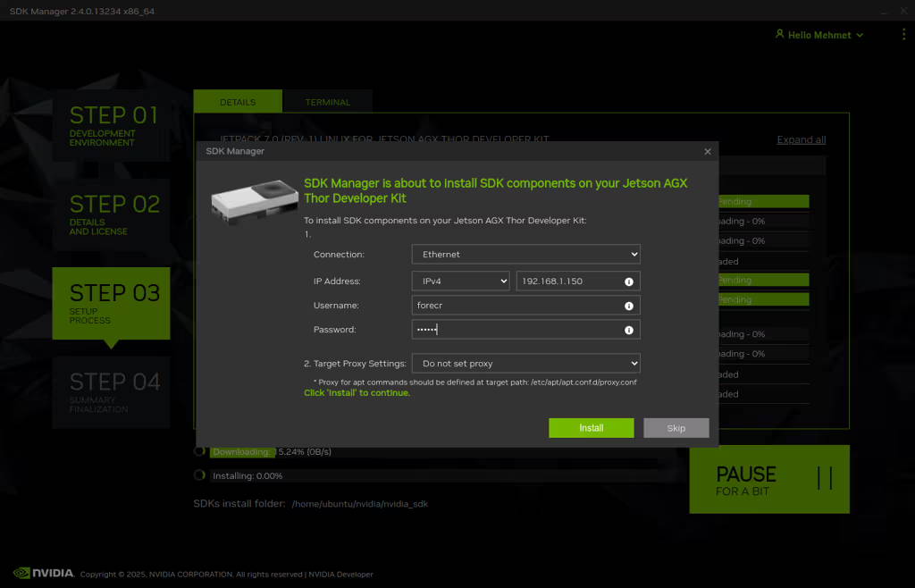Click the IP Address info icon
The image size is (915, 588).
(628, 281)
